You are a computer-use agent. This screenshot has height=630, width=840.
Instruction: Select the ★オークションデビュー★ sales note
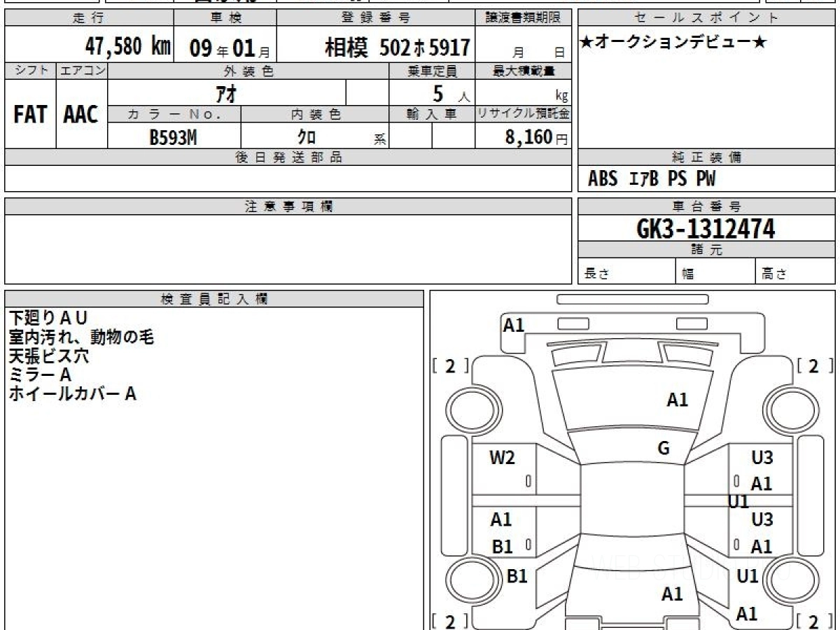[673, 43]
